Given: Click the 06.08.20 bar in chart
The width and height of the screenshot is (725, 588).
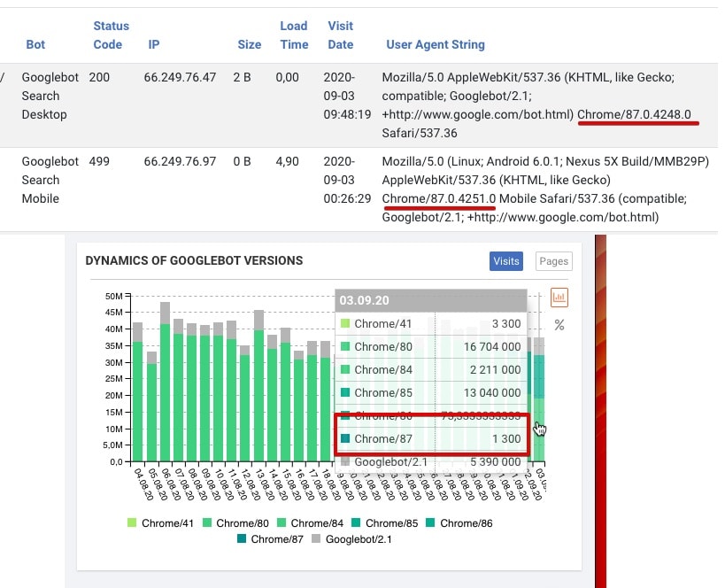Looking at the screenshot, I should pyautogui.click(x=165, y=382).
